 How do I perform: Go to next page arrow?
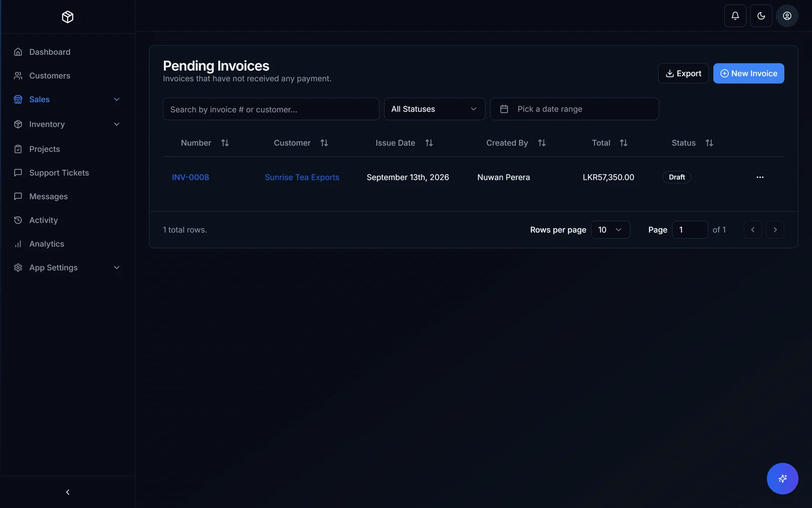tap(775, 230)
